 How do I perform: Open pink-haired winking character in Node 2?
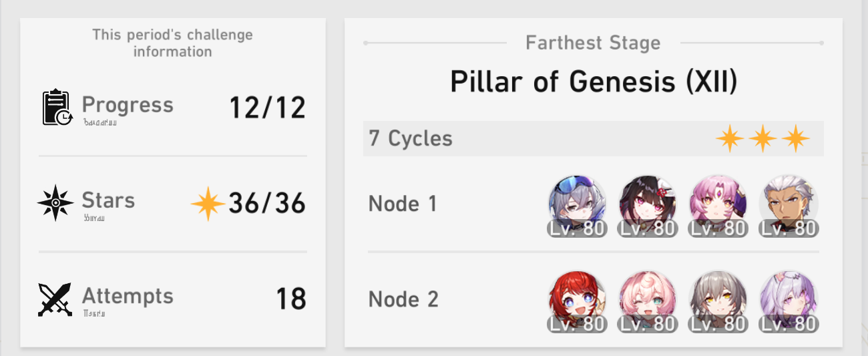pyautogui.click(x=648, y=301)
